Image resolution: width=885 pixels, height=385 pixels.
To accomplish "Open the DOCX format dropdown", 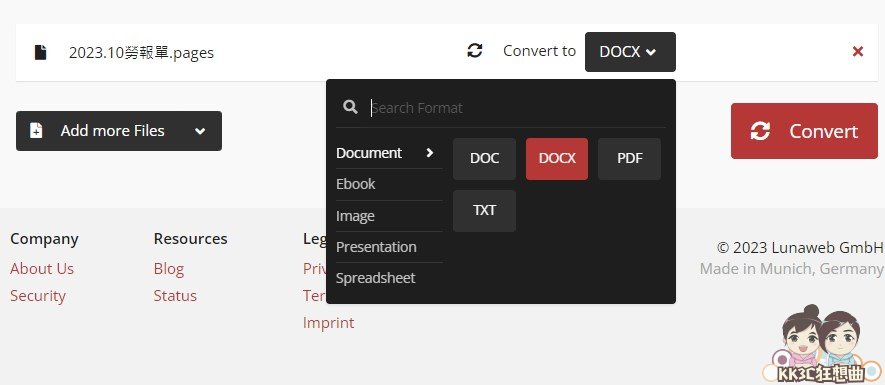I will (x=630, y=52).
